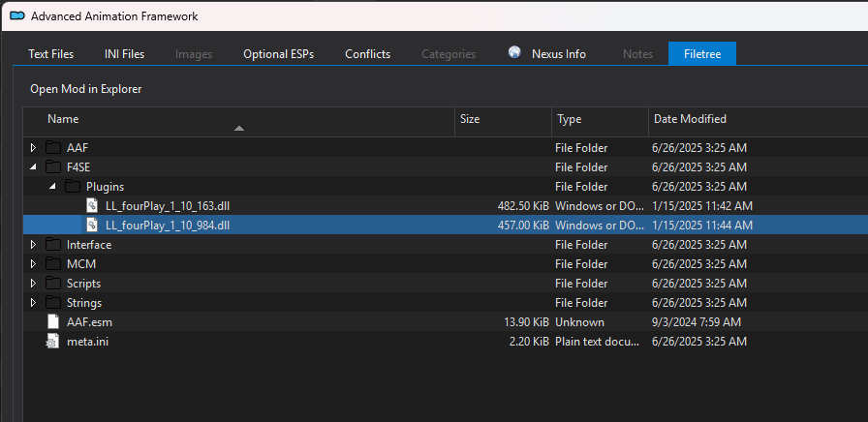
Task: Sort by the Size column header
Action: pyautogui.click(x=503, y=122)
